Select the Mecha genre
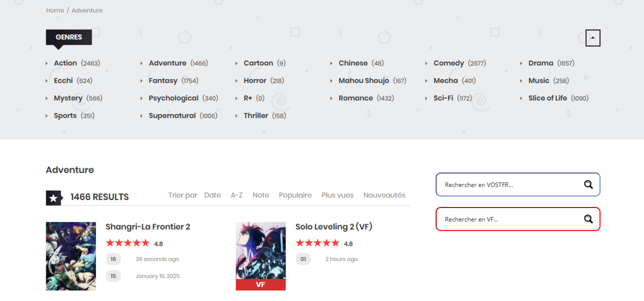This screenshot has width=644, height=301. (x=446, y=81)
